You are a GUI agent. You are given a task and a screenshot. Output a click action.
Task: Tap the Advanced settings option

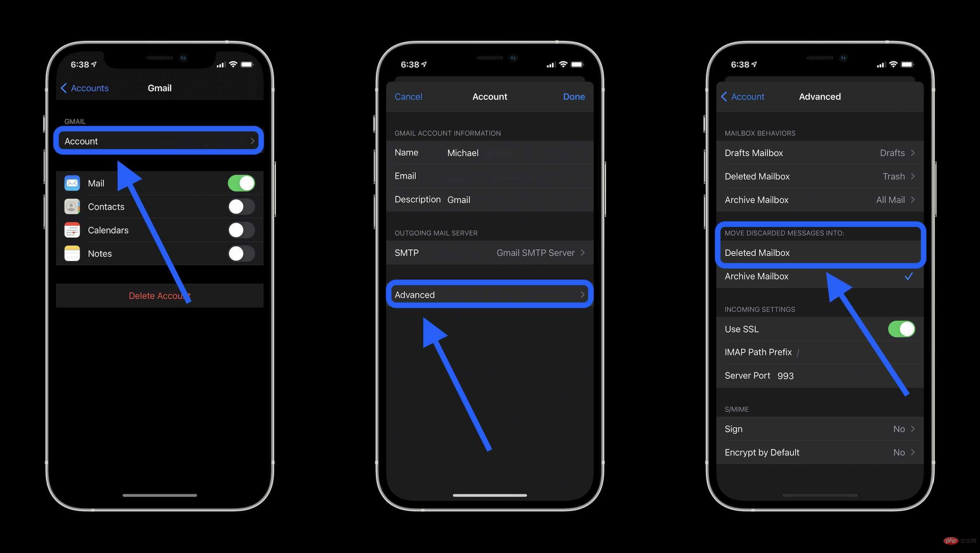[x=490, y=294]
